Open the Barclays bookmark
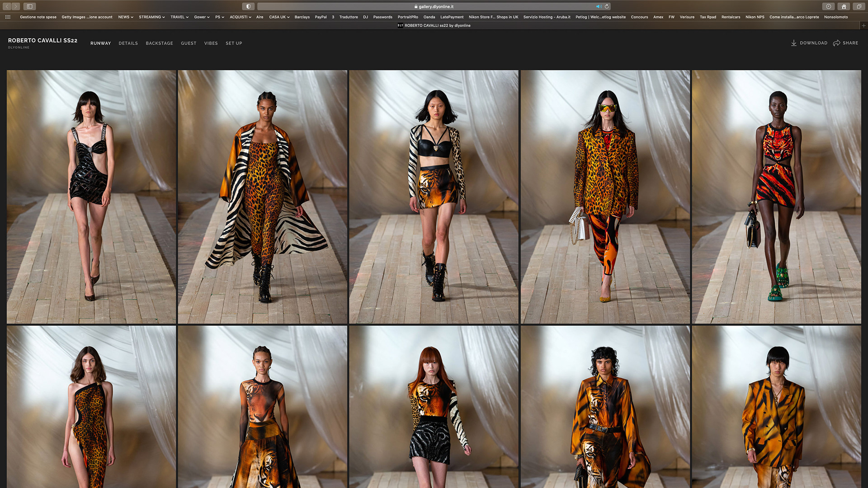 pyautogui.click(x=302, y=17)
